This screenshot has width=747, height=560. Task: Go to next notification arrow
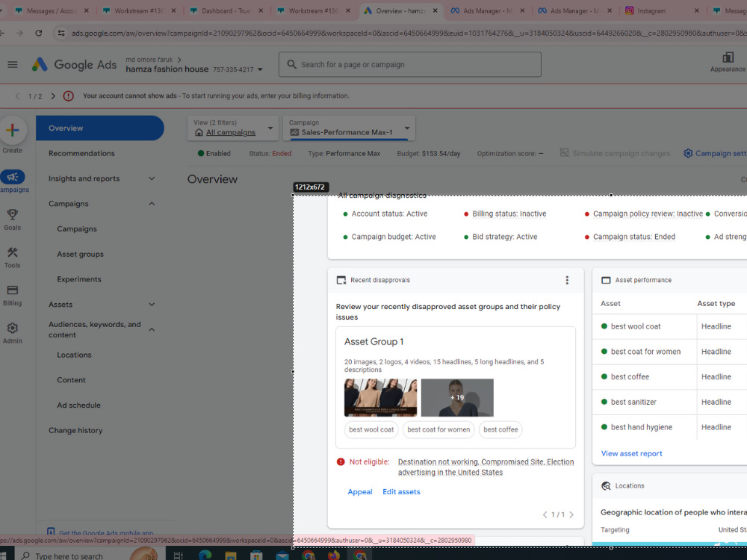(x=53, y=96)
